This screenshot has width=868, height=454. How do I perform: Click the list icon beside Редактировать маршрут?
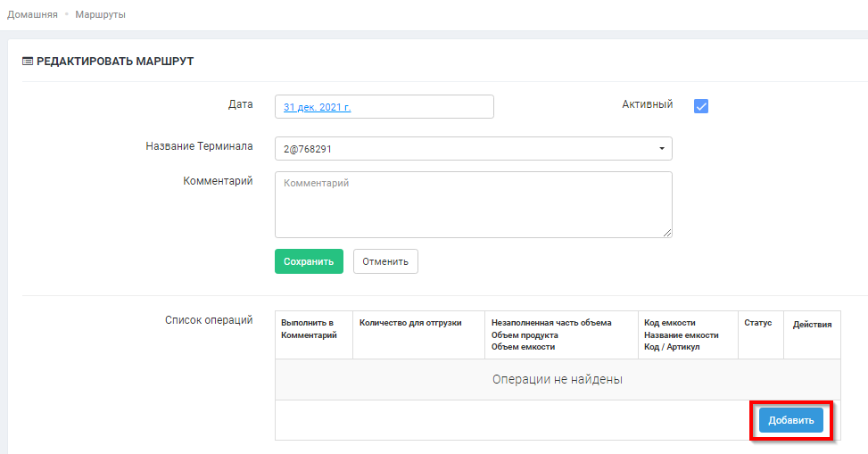click(x=27, y=62)
